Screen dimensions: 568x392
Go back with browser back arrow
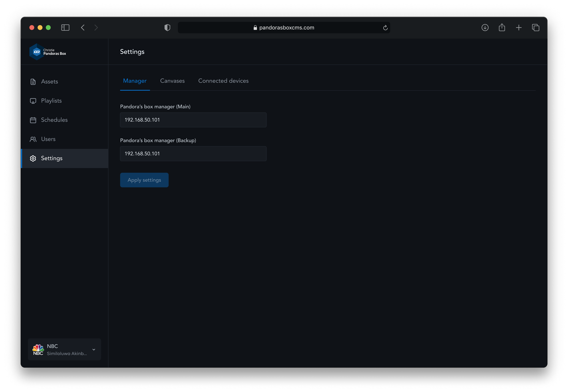click(x=83, y=28)
